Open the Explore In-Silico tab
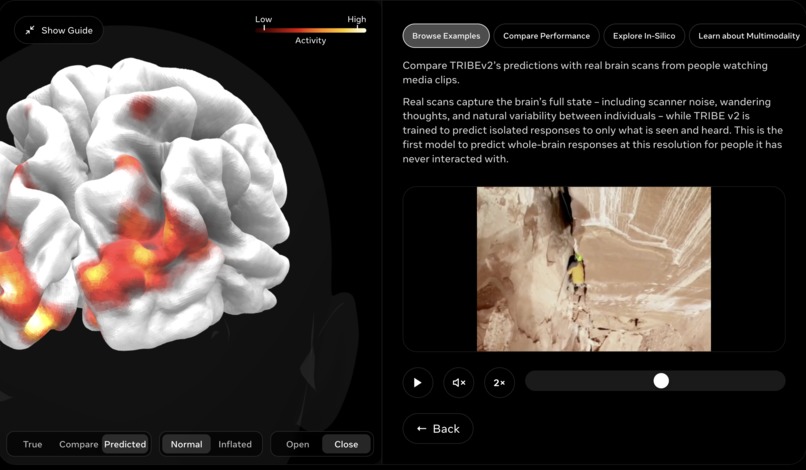This screenshot has width=806, height=470. [x=644, y=36]
